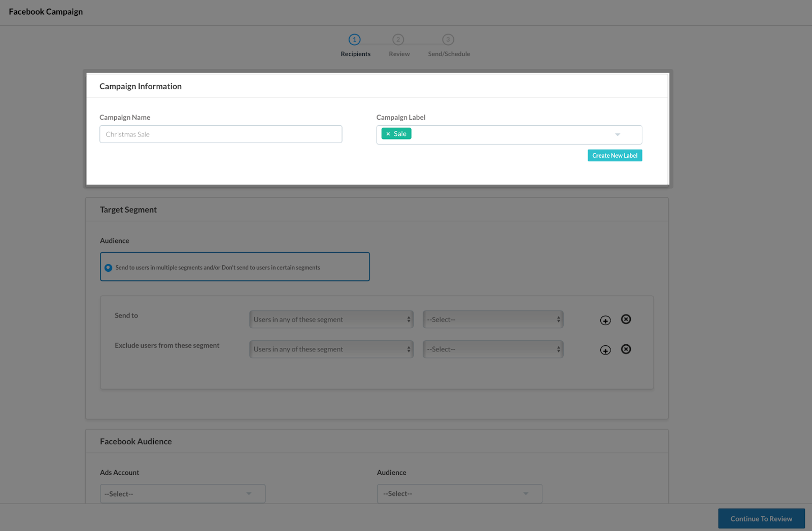The height and width of the screenshot is (531, 812).
Task: Click the Recipients step label
Action: point(355,54)
